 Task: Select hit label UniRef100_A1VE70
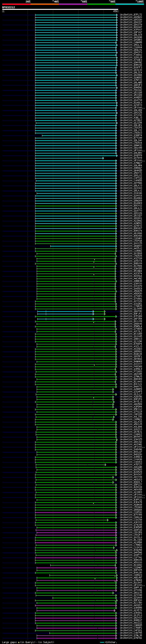pos(131,610)
